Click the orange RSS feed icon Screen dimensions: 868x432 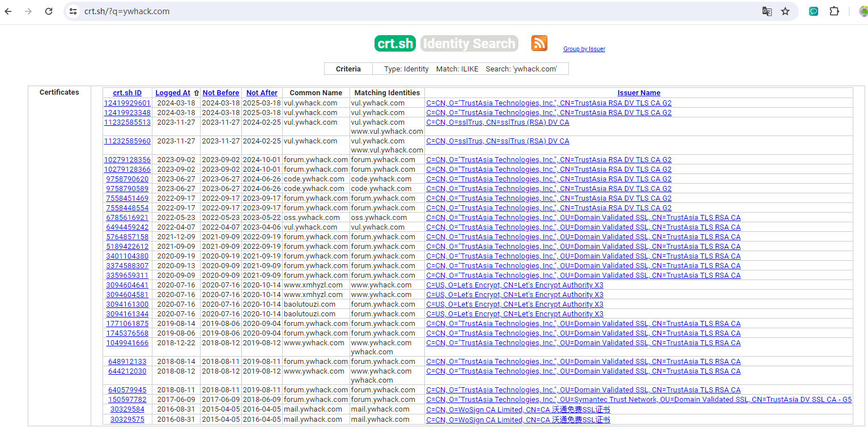pos(539,43)
